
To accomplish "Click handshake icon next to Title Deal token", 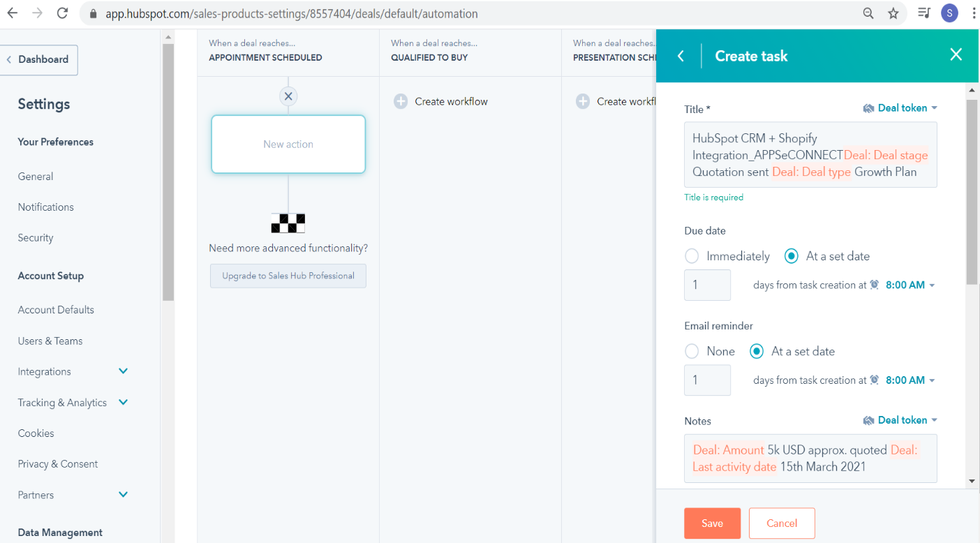I will tap(868, 108).
